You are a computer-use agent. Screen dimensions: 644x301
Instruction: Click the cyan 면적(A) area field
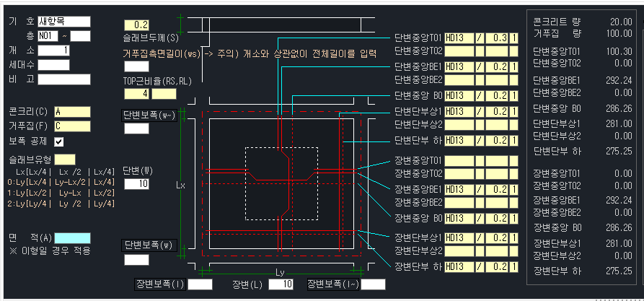pyautogui.click(x=72, y=238)
